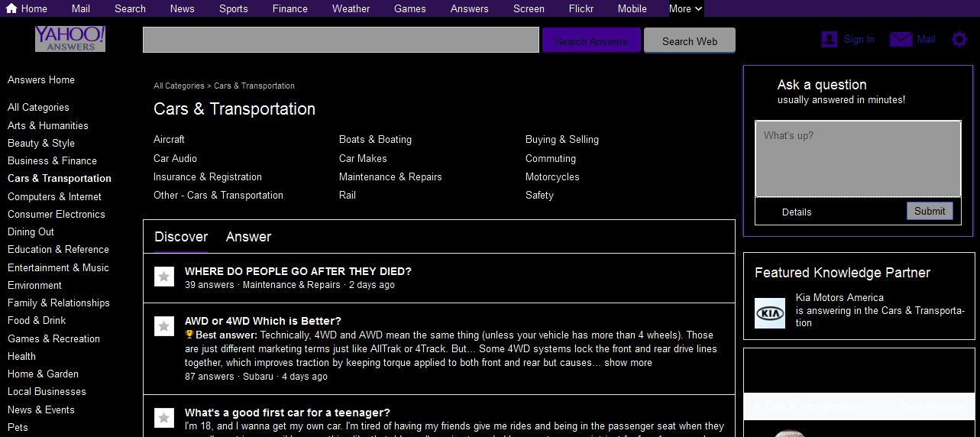
Task: Click the Kia logo thumbnail
Action: click(x=770, y=313)
